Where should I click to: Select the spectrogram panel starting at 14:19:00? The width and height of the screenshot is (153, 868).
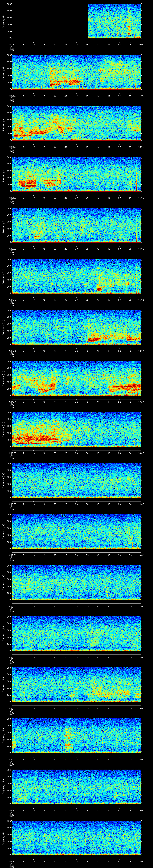coord(77,531)
